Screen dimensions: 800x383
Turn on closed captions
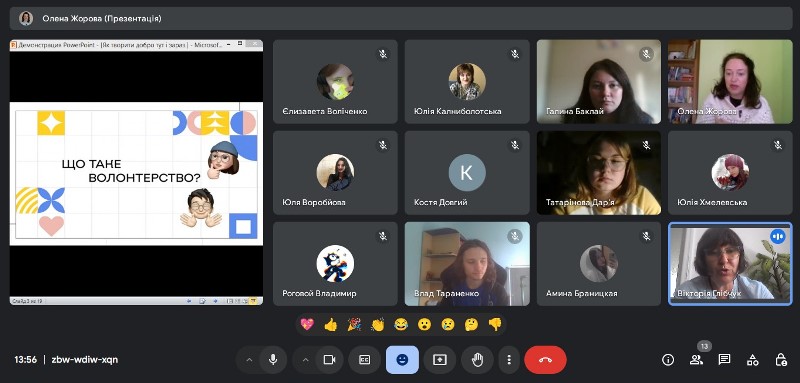[364, 360]
